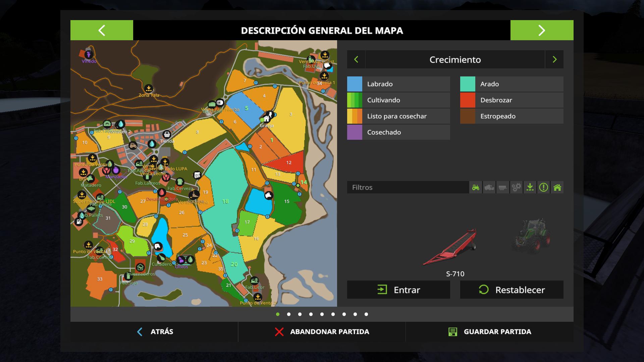Toggle the sell points download filter icon
Image resolution: width=644 pixels, height=362 pixels.
[x=530, y=187]
